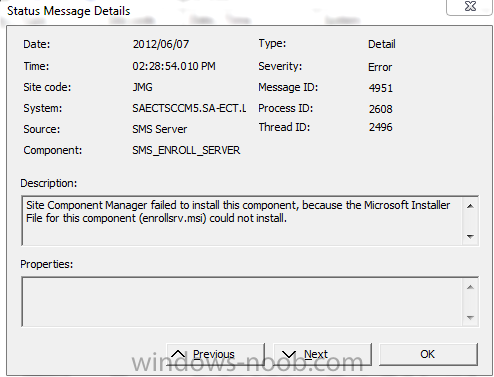Click the Type: label
This screenshot has width=494, height=377.
coord(272,43)
